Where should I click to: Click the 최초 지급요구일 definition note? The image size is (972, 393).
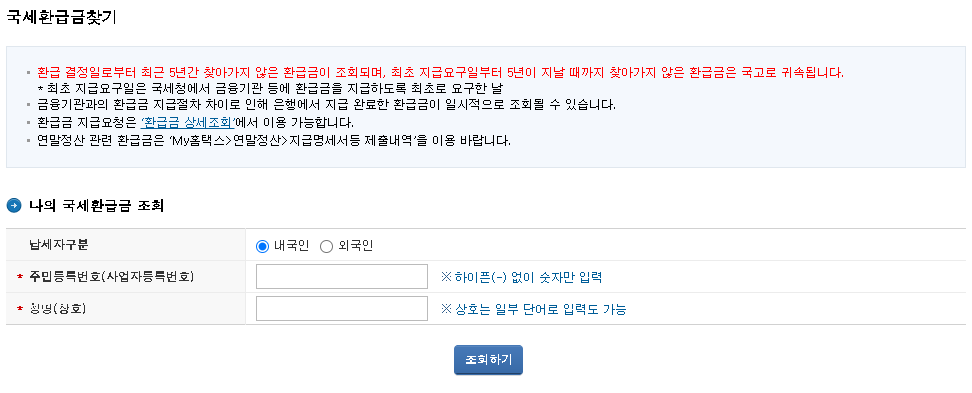click(x=270, y=88)
